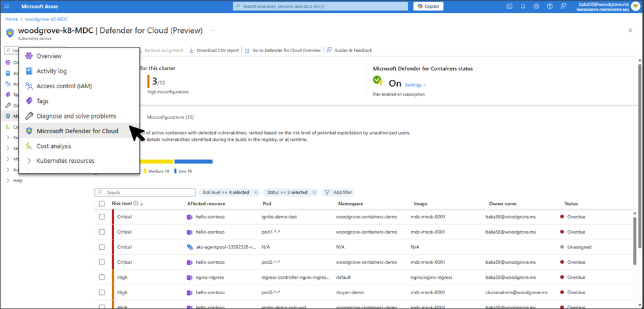Click the user account avatar
644x309 pixels.
(x=636, y=6)
